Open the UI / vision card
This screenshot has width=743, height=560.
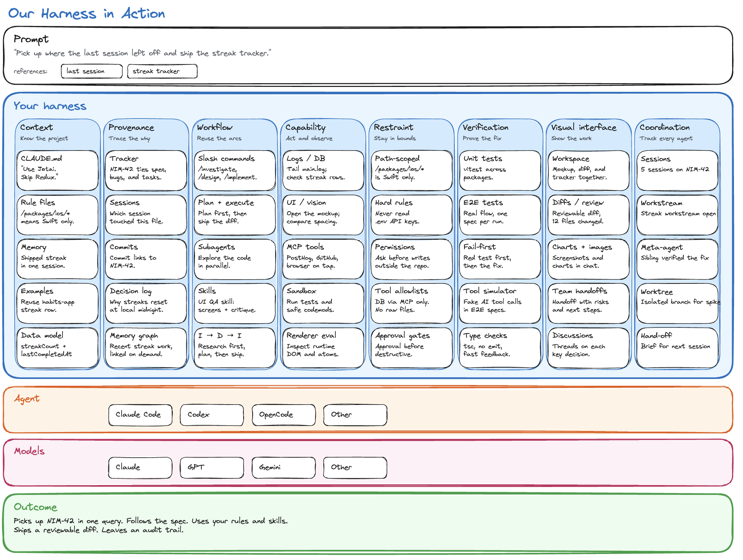[323, 215]
